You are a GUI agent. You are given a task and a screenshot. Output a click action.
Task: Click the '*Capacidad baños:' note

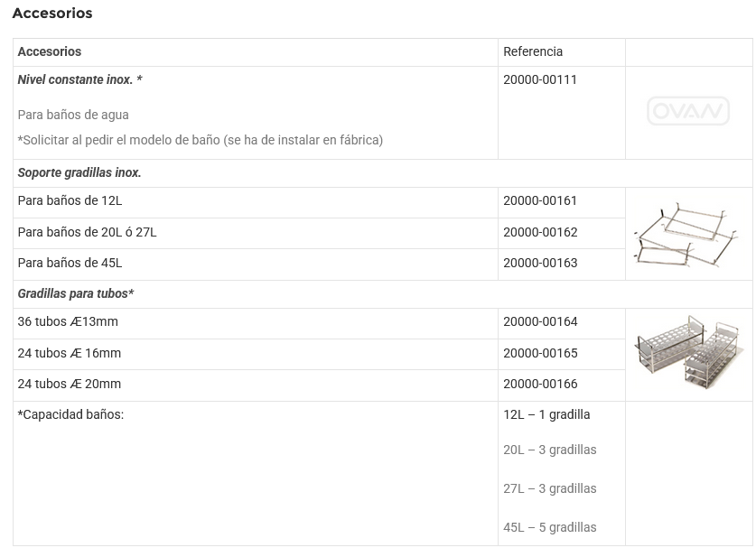[x=70, y=414]
